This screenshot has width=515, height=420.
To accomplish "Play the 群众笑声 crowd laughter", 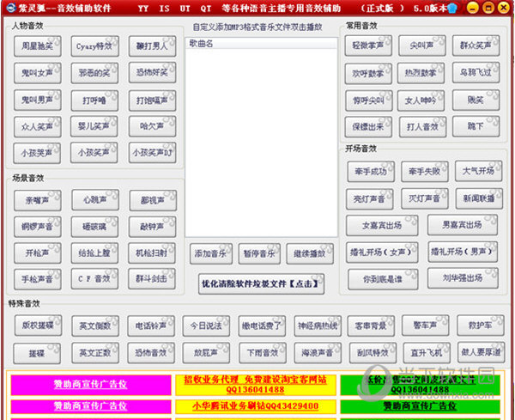I will [476, 46].
